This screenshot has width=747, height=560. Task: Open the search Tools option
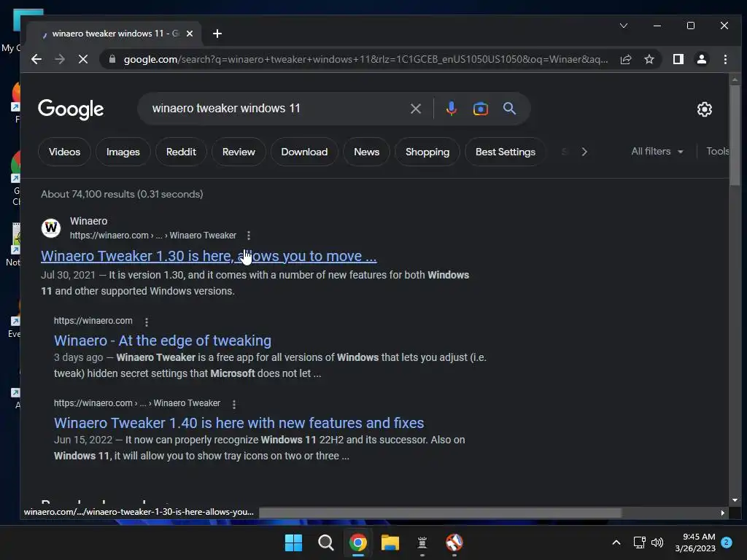pos(718,152)
